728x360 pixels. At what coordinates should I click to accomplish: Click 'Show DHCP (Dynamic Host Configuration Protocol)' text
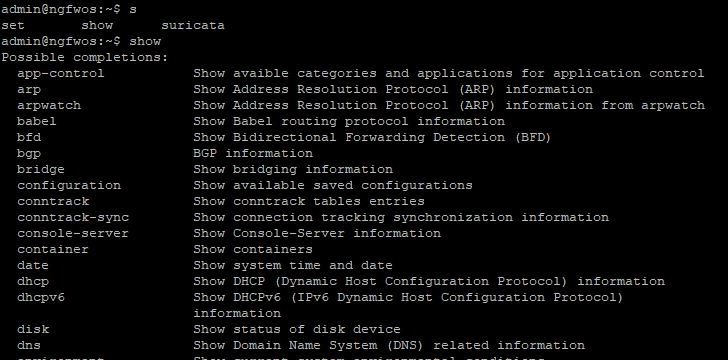point(381,281)
